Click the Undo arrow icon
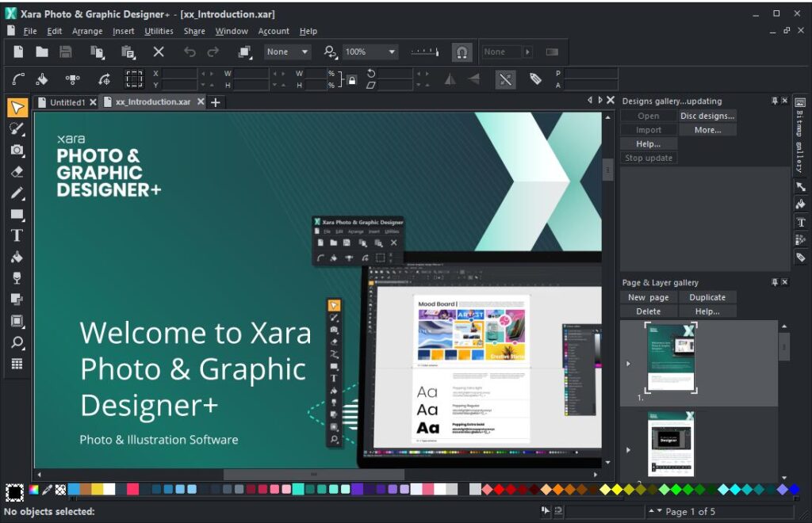The width and height of the screenshot is (812, 523). 190,52
